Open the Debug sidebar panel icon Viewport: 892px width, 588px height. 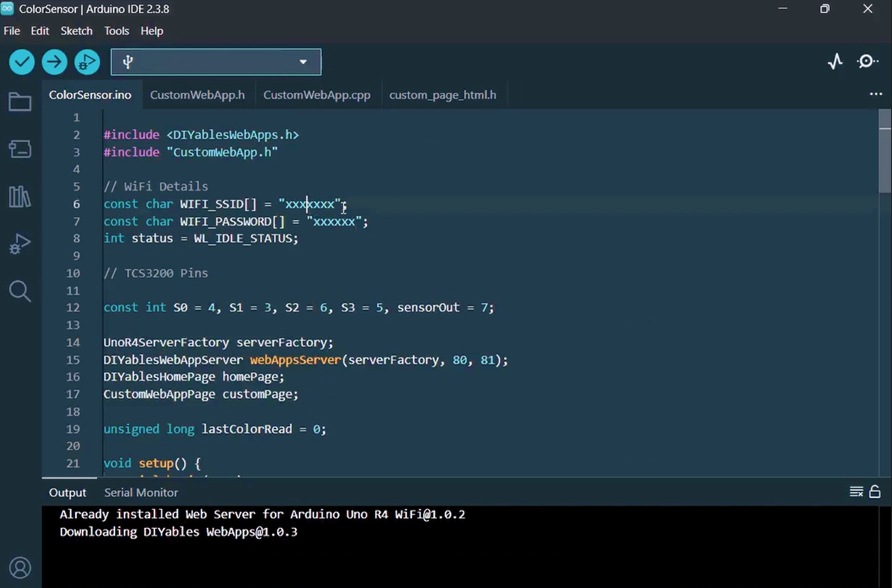pos(20,244)
